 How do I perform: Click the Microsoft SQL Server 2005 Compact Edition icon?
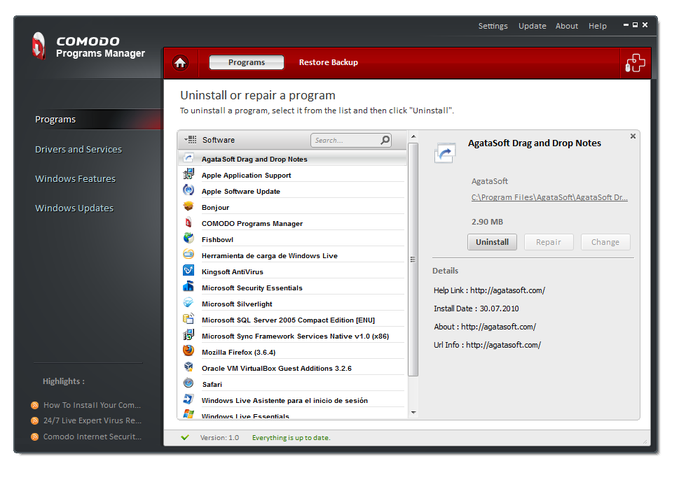[189, 319]
